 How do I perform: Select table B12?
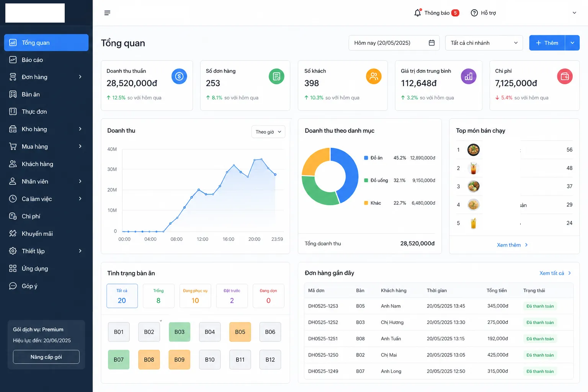pos(270,359)
